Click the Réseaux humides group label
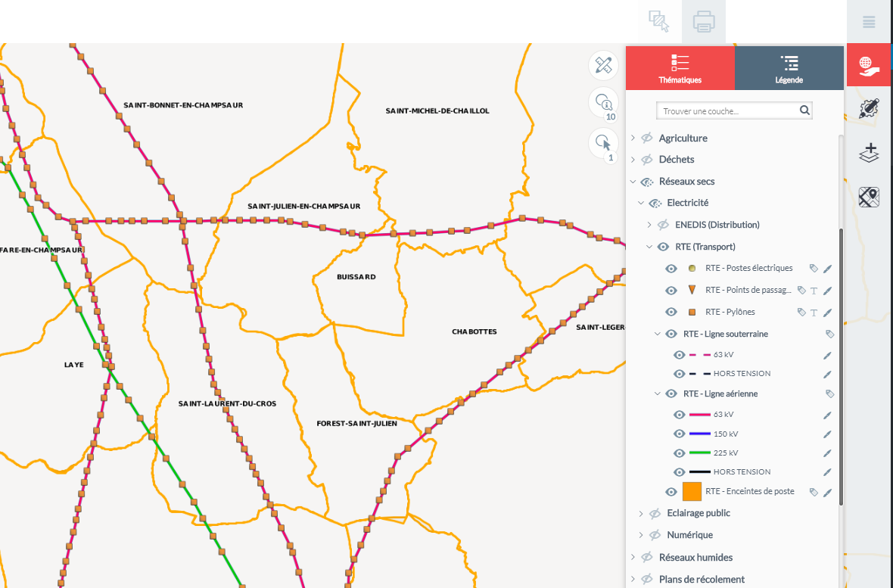The width and height of the screenshot is (893, 588). (x=695, y=557)
